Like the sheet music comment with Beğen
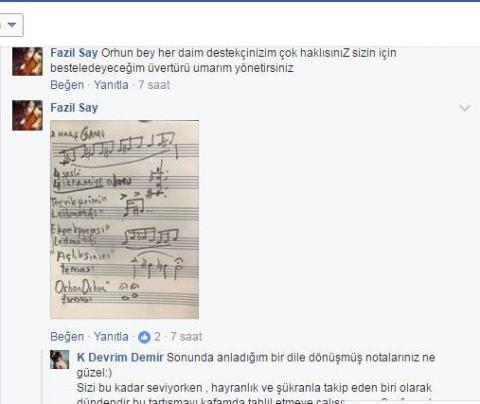 67,337
